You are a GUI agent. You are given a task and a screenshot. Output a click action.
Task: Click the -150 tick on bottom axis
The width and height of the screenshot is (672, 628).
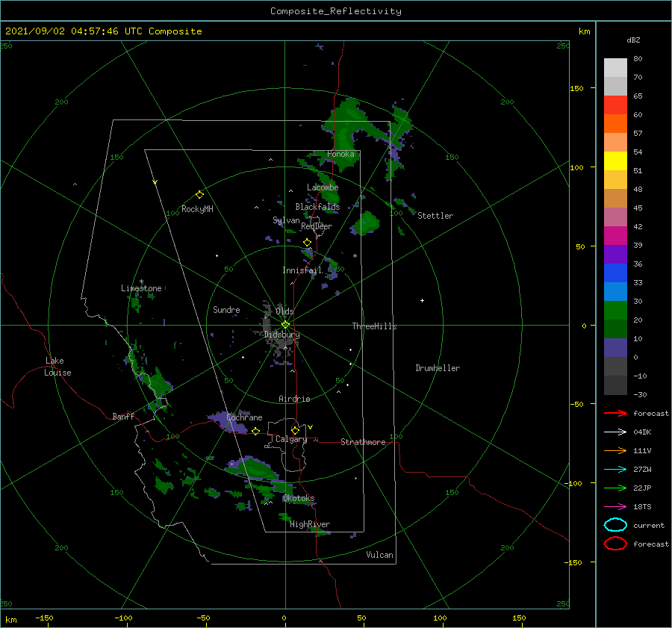click(x=45, y=618)
